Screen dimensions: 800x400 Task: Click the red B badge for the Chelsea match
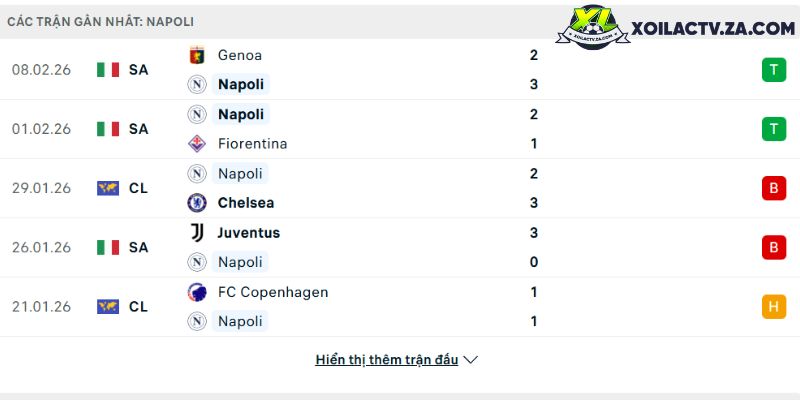pyautogui.click(x=773, y=188)
